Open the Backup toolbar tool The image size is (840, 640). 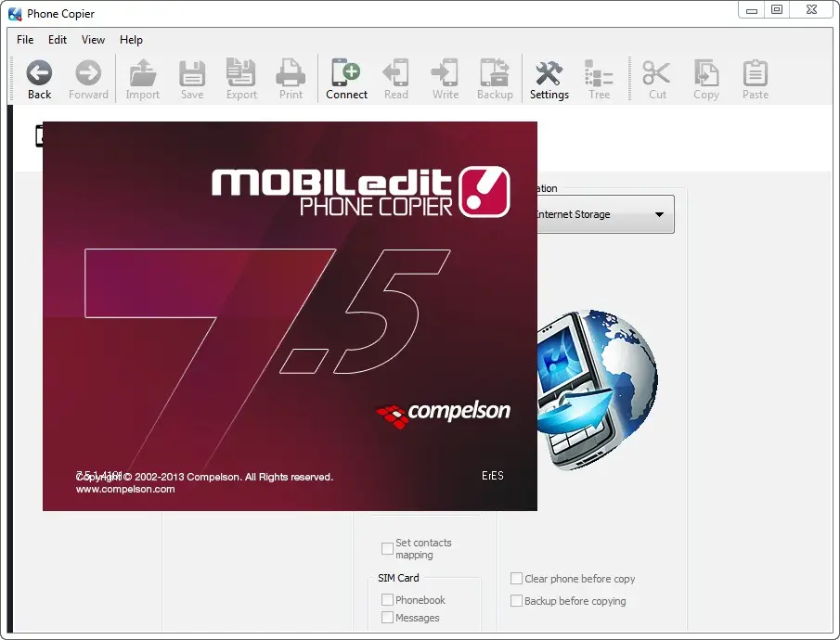tap(495, 73)
